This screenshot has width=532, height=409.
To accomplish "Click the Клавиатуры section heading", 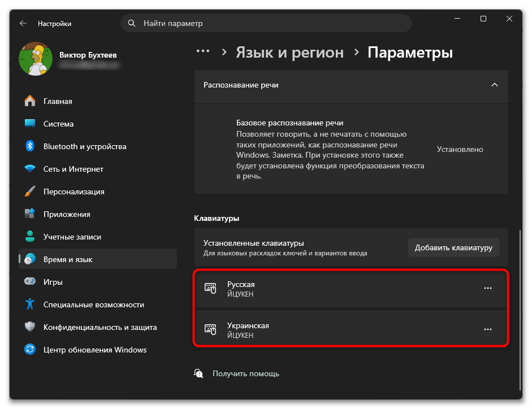I will point(217,219).
